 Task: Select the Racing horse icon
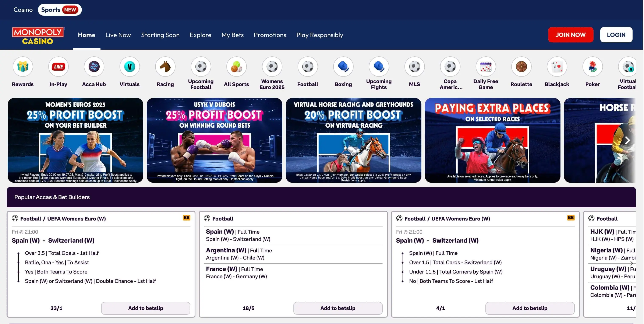tap(165, 67)
